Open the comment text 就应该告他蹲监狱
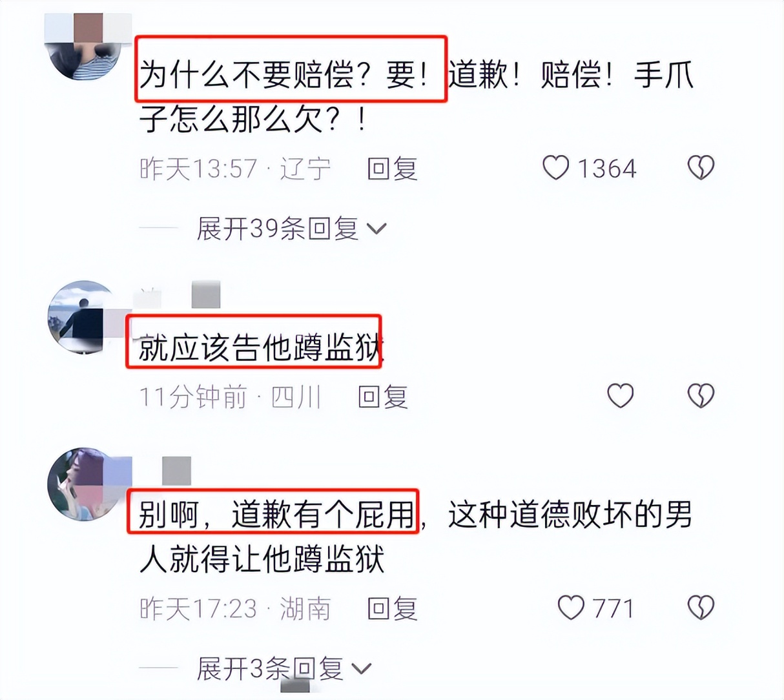This screenshot has width=784, height=700. [261, 349]
